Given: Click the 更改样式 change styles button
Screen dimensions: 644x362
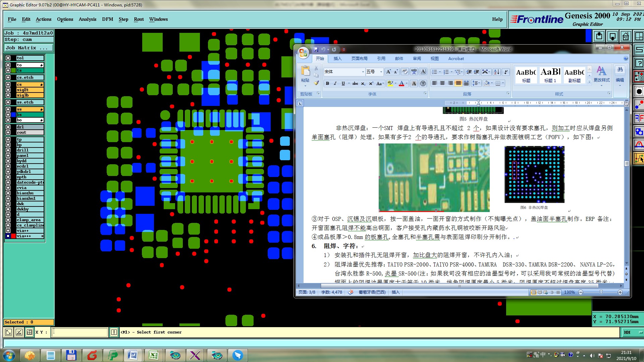Looking at the screenshot, I should click(601, 74).
